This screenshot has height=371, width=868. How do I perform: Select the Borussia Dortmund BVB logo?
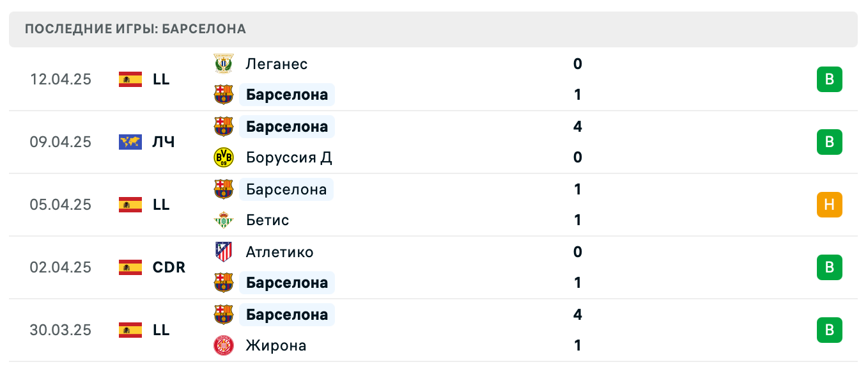225,157
